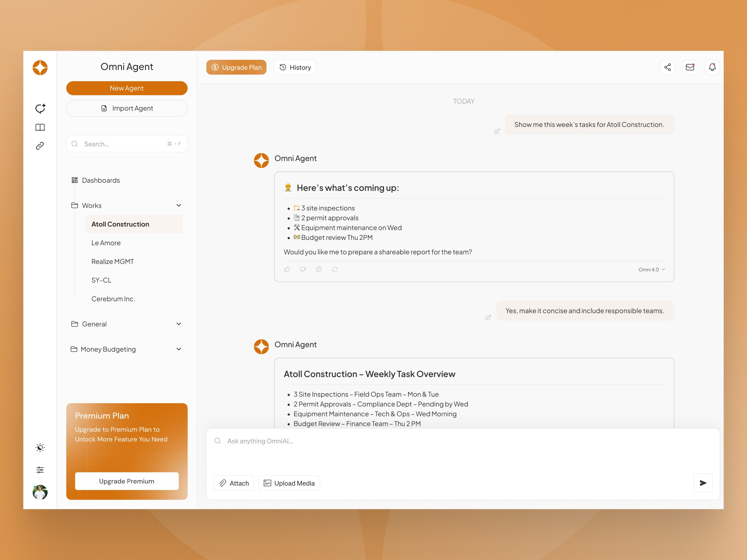Open the book library icon in sidebar
747x560 pixels.
[x=40, y=127]
